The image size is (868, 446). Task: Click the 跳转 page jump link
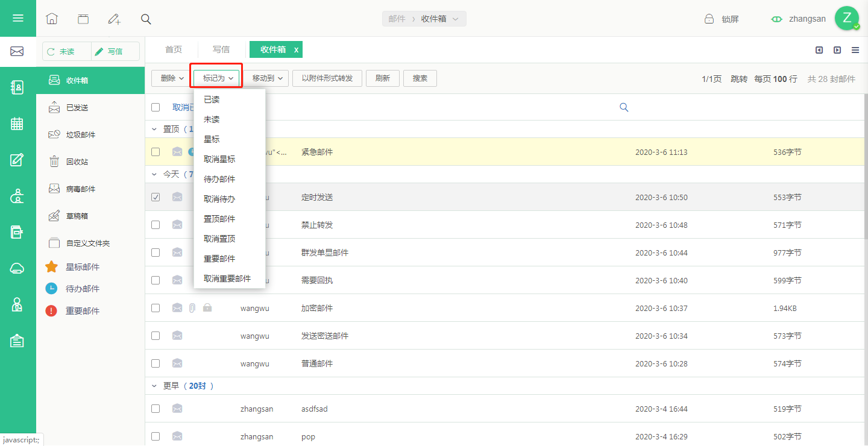tap(739, 79)
